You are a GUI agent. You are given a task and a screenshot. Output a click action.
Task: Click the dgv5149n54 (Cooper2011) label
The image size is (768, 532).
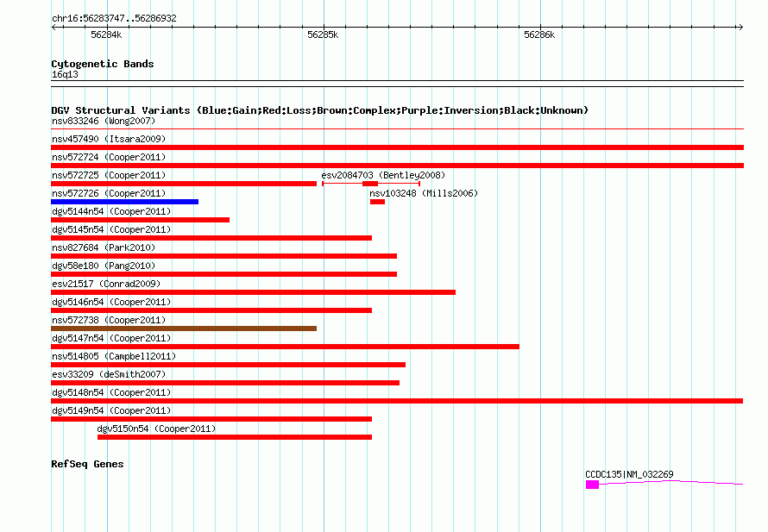point(111,410)
